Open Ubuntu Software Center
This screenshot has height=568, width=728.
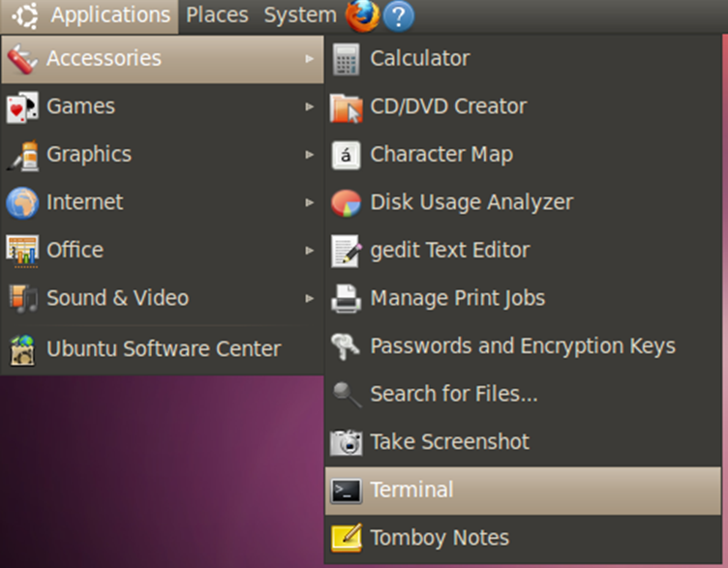click(x=163, y=348)
